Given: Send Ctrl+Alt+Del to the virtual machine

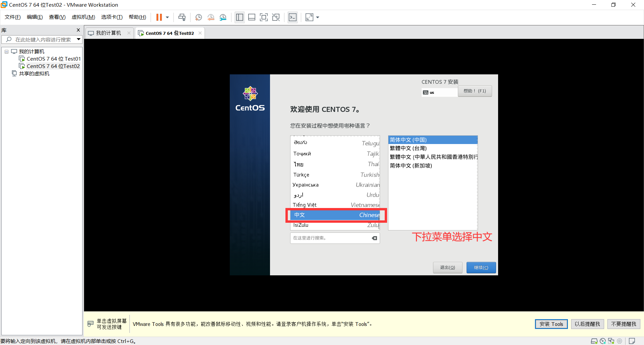Looking at the screenshot, I should [182, 17].
